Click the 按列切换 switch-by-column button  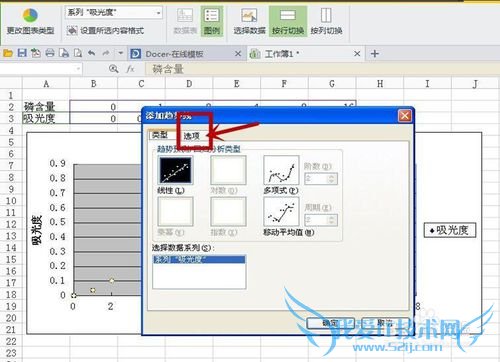click(326, 21)
